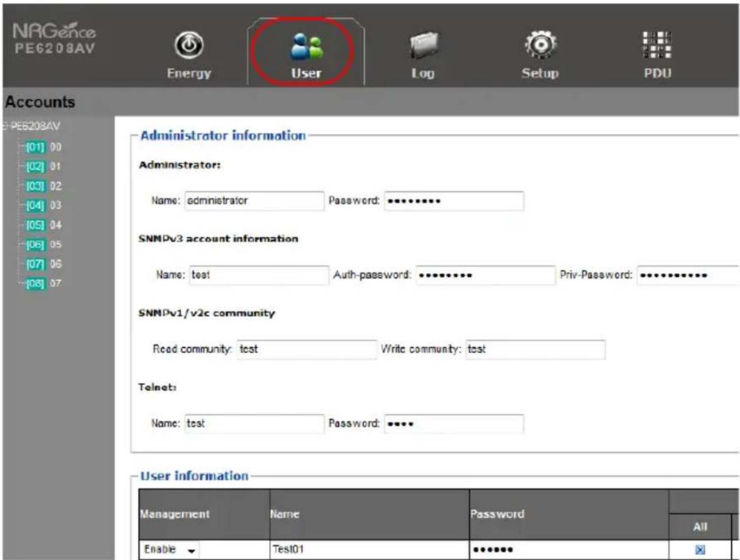The width and height of the screenshot is (740, 560).
Task: Click the Telnet Name field
Action: coord(254,424)
